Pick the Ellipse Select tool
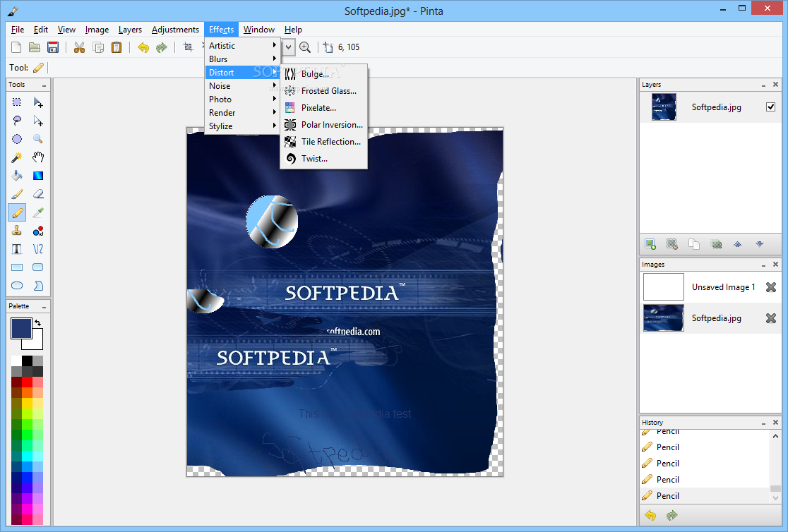Image resolution: width=788 pixels, height=532 pixels. tap(16, 139)
